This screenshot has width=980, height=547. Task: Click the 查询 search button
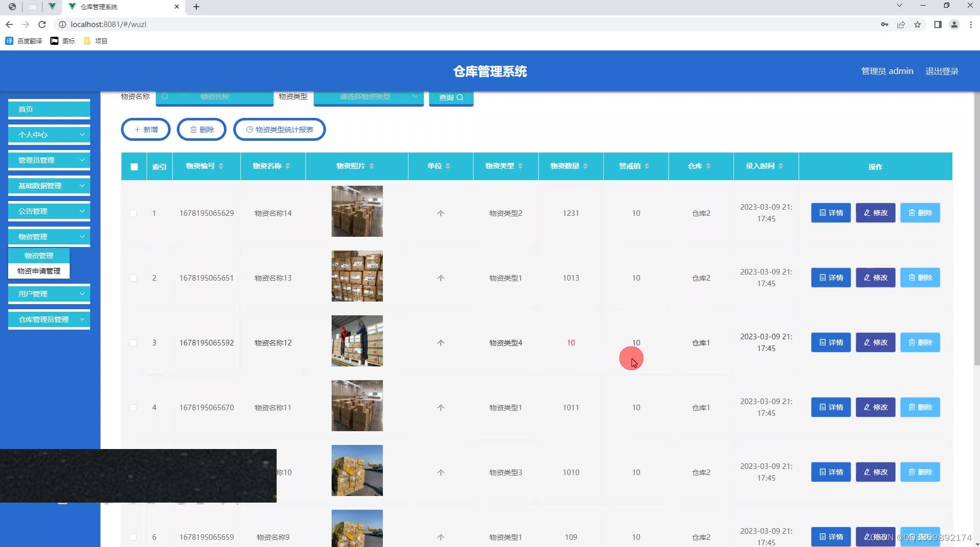click(451, 97)
